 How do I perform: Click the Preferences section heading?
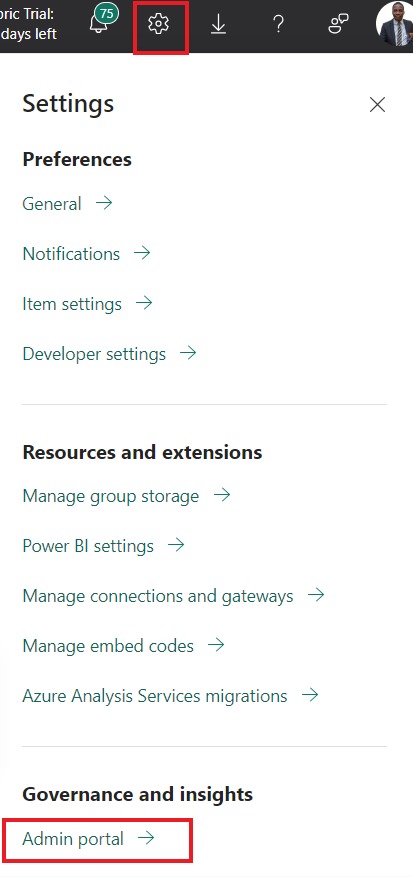point(77,159)
